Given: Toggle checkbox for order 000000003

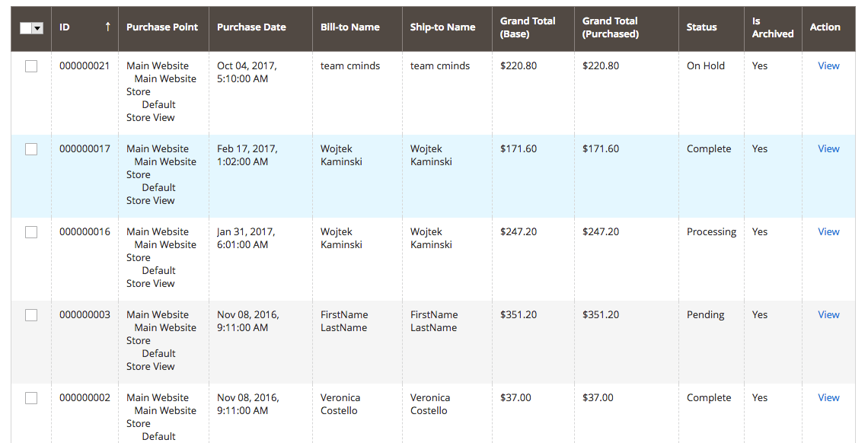Looking at the screenshot, I should point(31,315).
